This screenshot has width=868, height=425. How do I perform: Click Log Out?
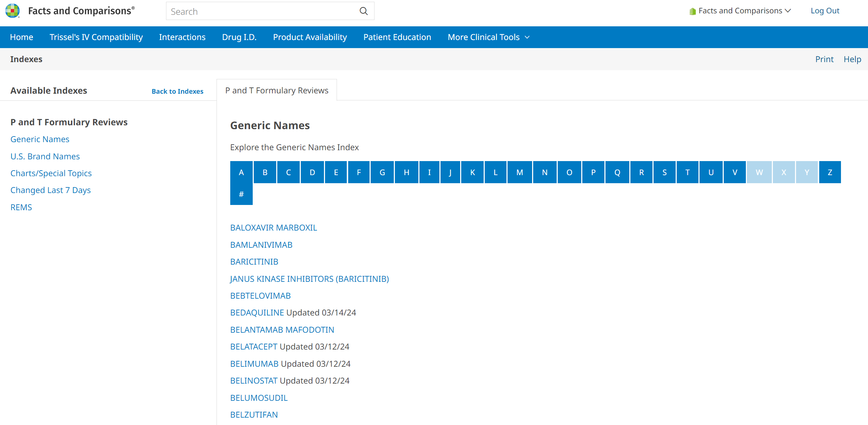tap(825, 11)
